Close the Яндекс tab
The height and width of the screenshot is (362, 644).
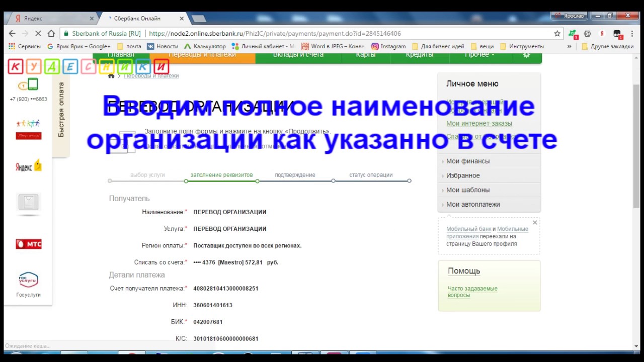pos(92,19)
